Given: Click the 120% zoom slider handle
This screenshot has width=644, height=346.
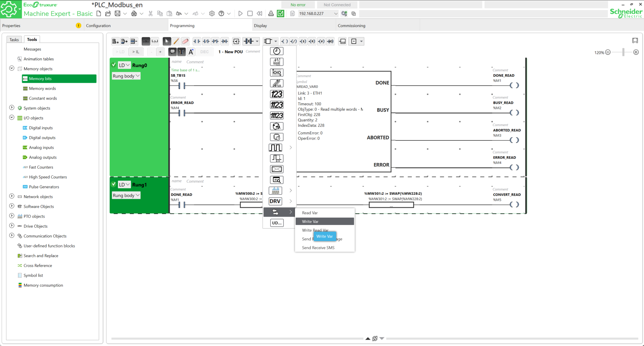Looking at the screenshot, I should point(623,52).
